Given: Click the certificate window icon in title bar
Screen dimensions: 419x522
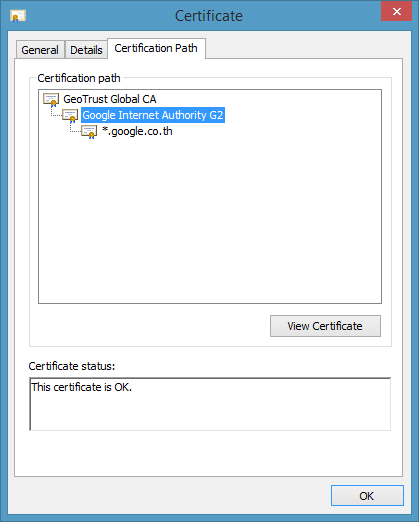Looking at the screenshot, I should click(18, 16).
